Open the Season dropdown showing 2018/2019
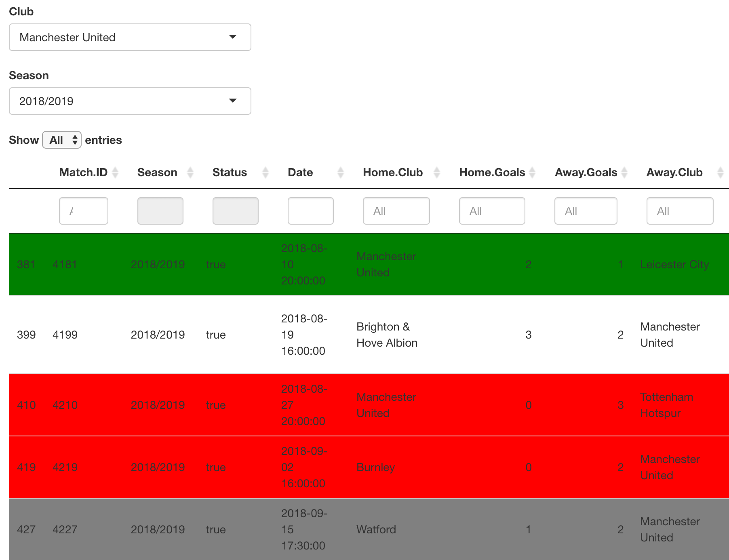This screenshot has height=560, width=729. click(x=130, y=101)
